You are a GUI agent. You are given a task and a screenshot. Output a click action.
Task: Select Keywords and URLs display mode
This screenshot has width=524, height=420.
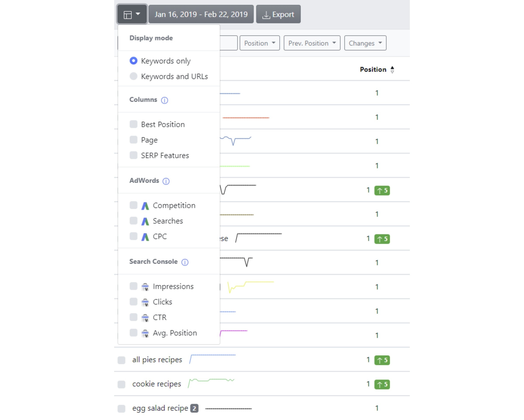coord(169,76)
